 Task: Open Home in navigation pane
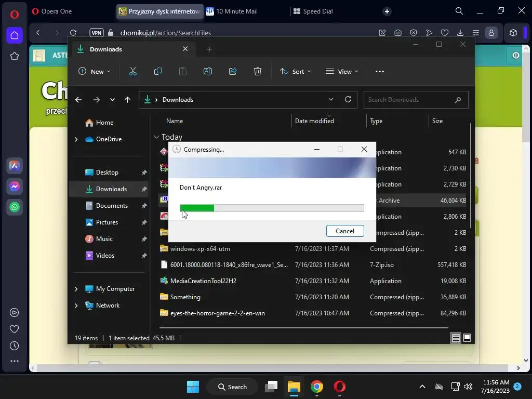(x=104, y=123)
